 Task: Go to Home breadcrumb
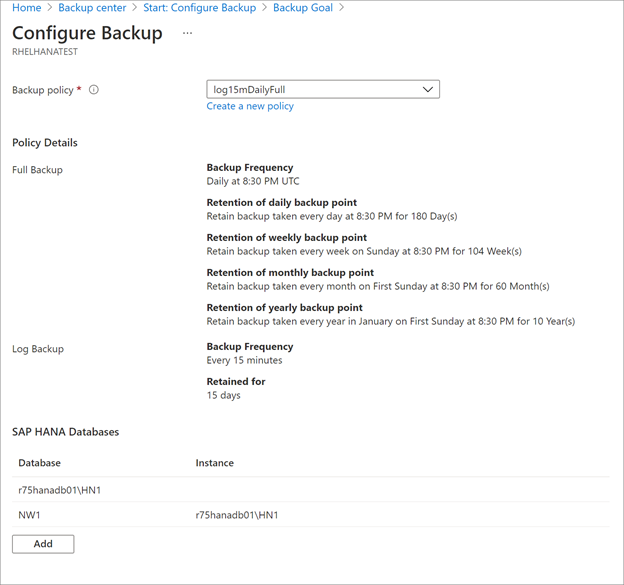pyautogui.click(x=27, y=8)
